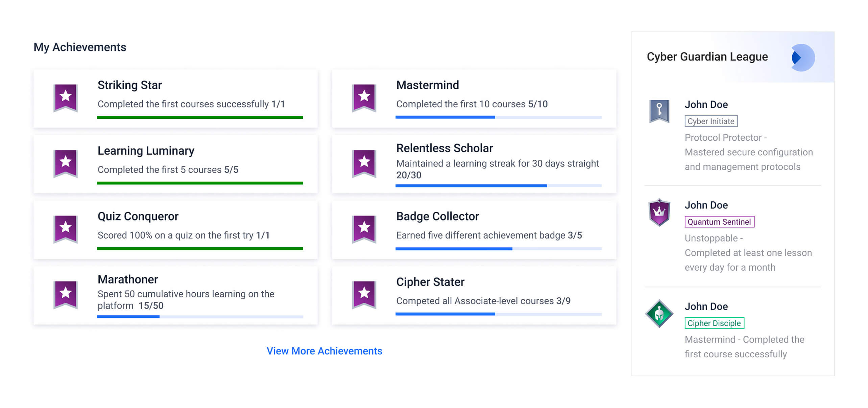
Task: Click the Striking Star bookmark badge icon
Action: coord(66,98)
